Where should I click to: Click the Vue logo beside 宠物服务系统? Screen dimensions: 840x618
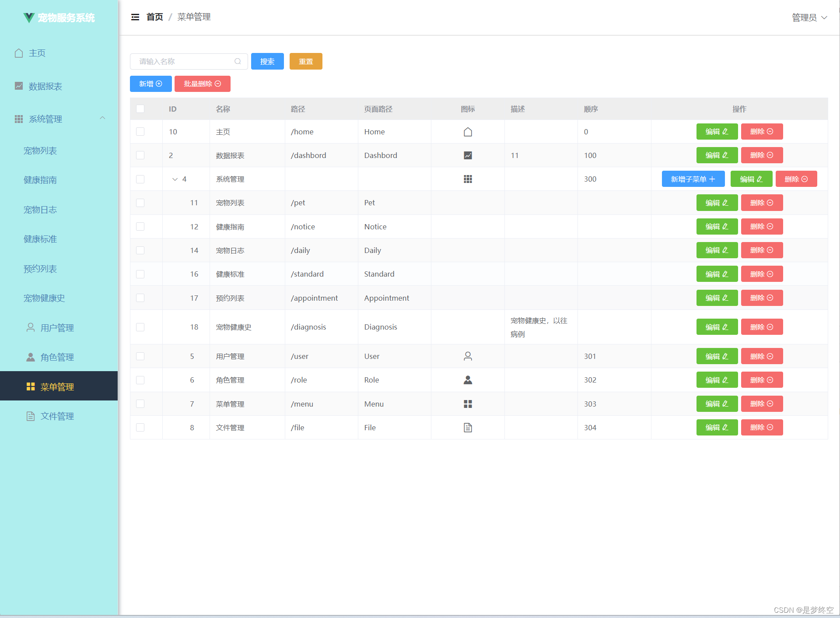click(29, 18)
